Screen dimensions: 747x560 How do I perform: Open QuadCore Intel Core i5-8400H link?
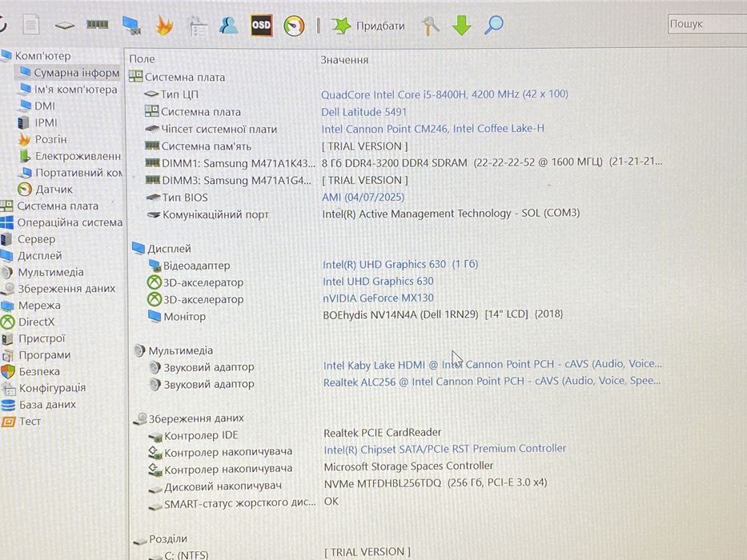444,94
